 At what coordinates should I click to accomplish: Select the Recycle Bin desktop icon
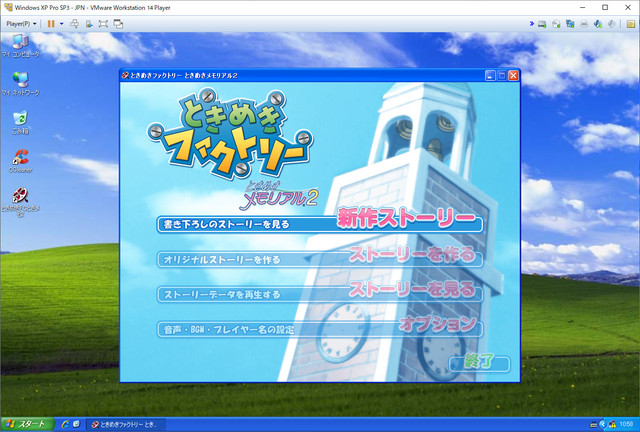[x=20, y=122]
